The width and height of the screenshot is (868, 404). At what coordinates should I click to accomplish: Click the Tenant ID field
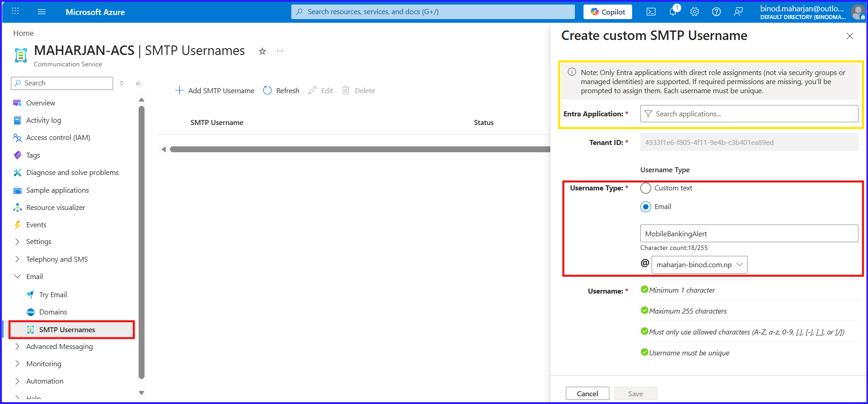click(x=749, y=142)
